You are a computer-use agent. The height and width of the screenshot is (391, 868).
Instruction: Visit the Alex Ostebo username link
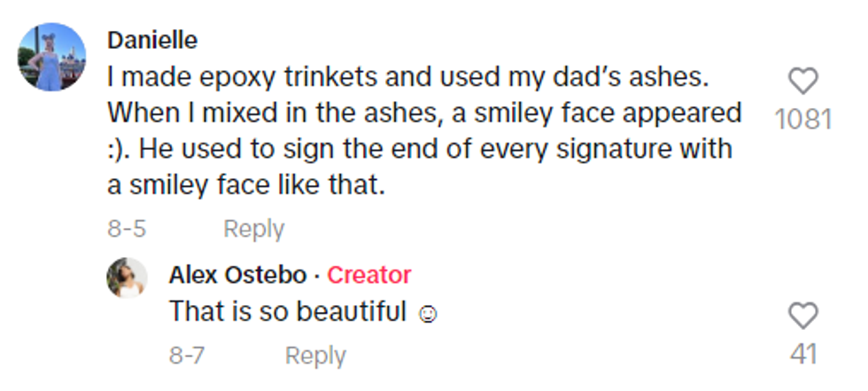click(237, 275)
